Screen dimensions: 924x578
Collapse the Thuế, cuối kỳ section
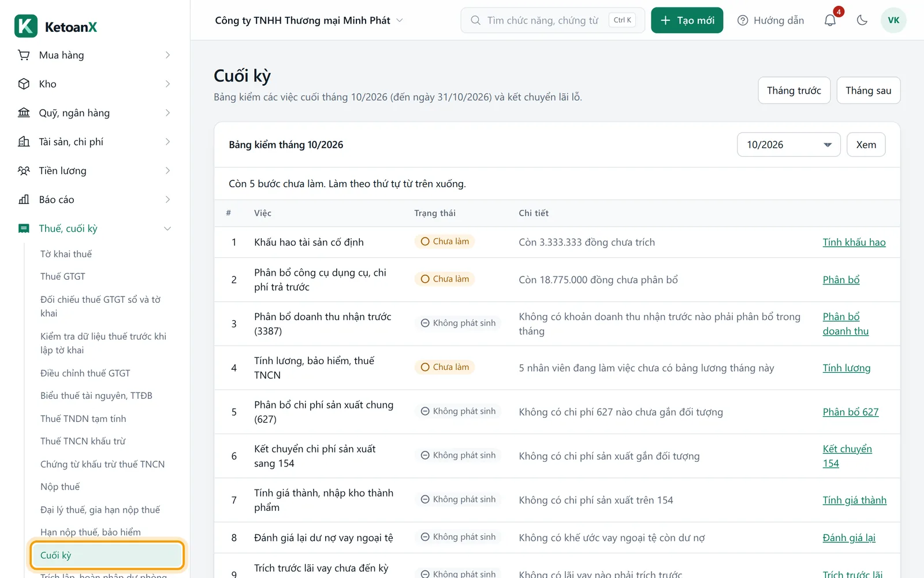tap(167, 228)
